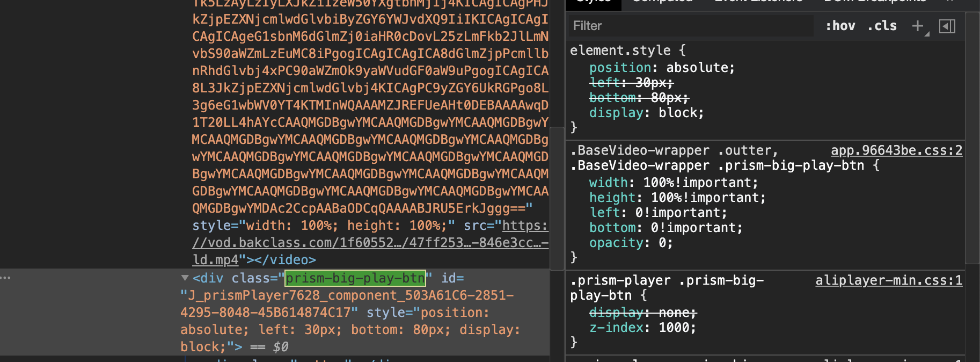Click the element.style selector text
The image size is (980, 362).
click(620, 50)
